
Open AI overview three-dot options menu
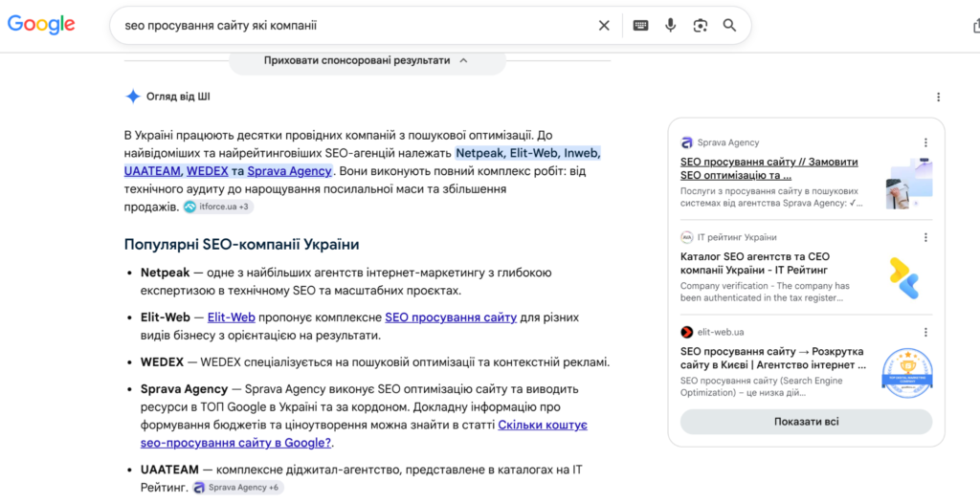tap(938, 97)
